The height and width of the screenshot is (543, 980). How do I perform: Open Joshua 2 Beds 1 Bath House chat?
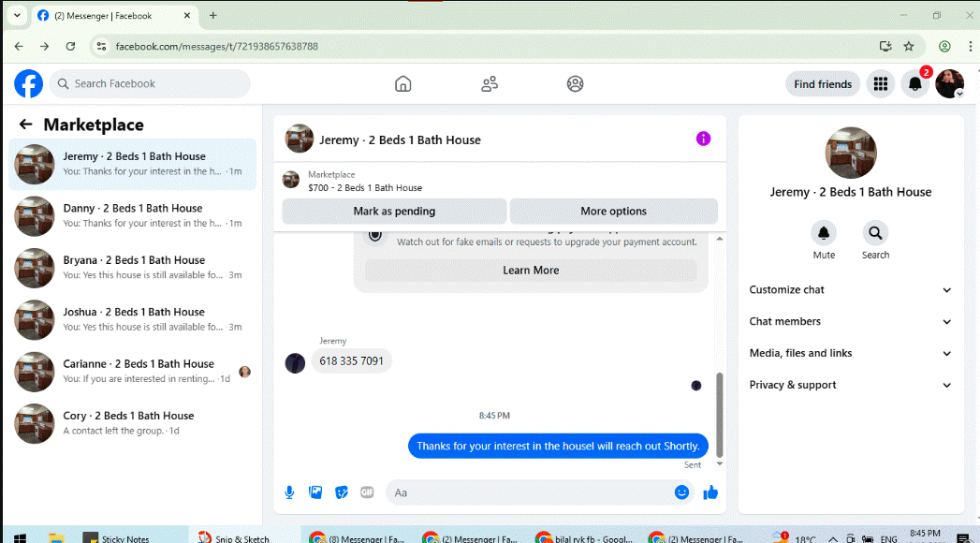tap(133, 320)
